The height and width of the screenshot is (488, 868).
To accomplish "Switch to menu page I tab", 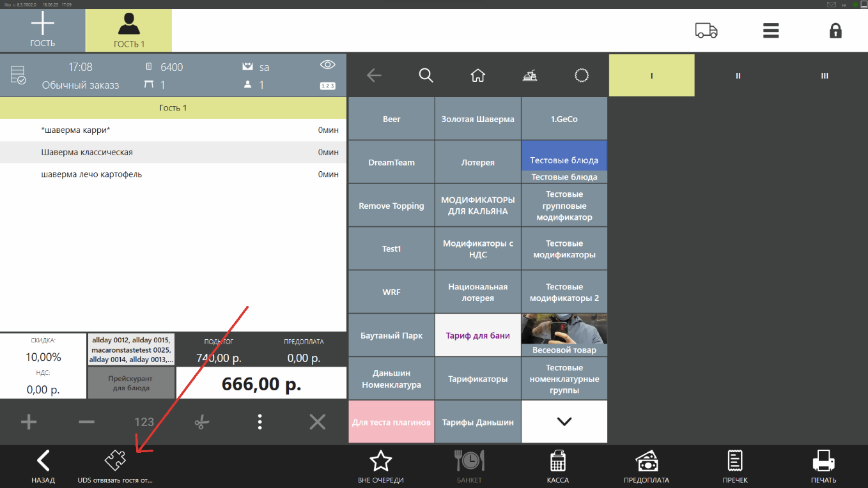I will 651,75.
